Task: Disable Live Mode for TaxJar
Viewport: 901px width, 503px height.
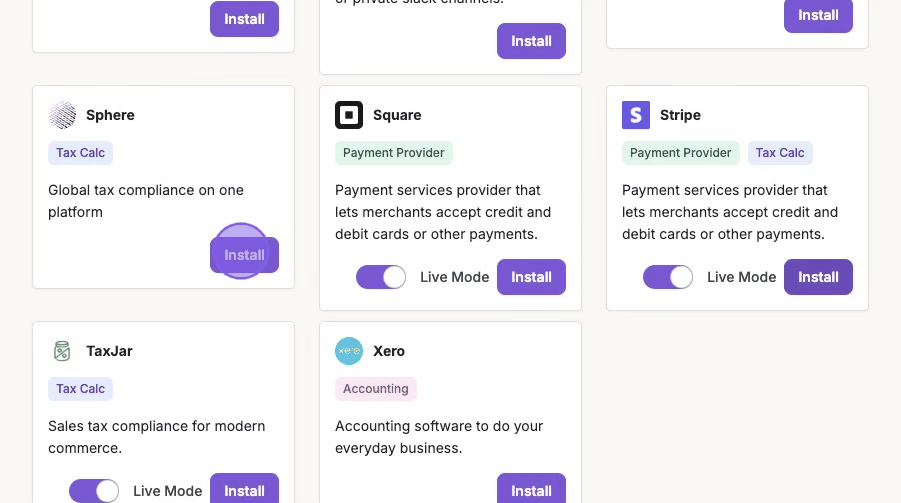Action: [x=94, y=491]
